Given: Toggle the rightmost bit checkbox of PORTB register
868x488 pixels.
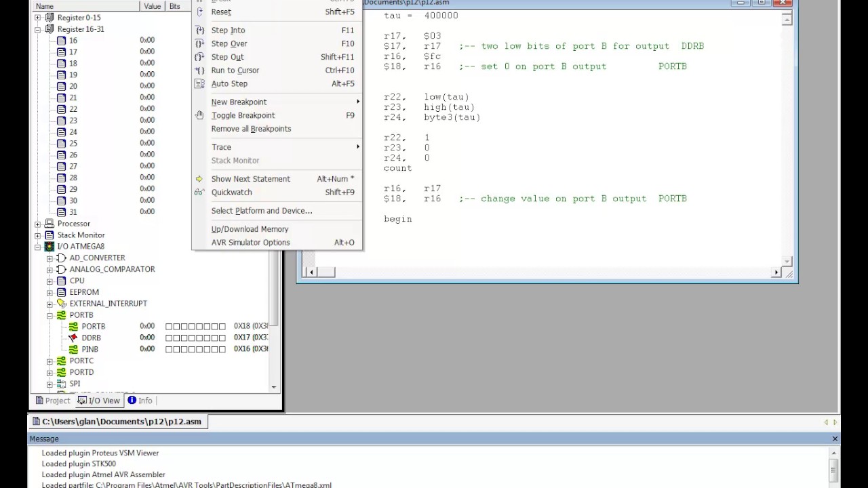Looking at the screenshot, I should (x=222, y=327).
